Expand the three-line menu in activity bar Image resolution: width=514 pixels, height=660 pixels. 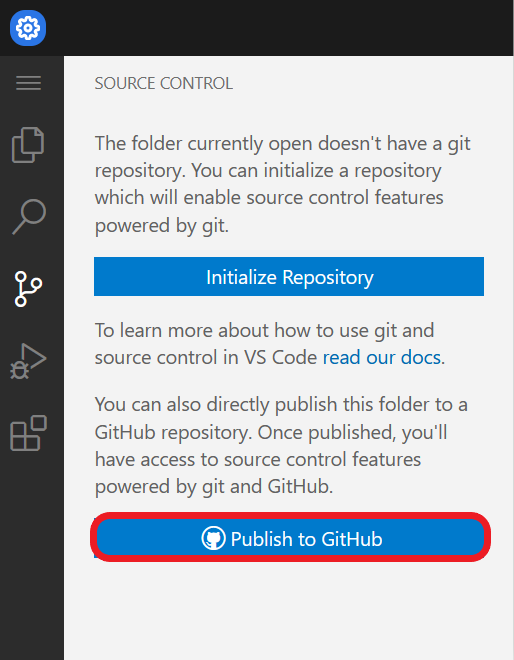(29, 83)
